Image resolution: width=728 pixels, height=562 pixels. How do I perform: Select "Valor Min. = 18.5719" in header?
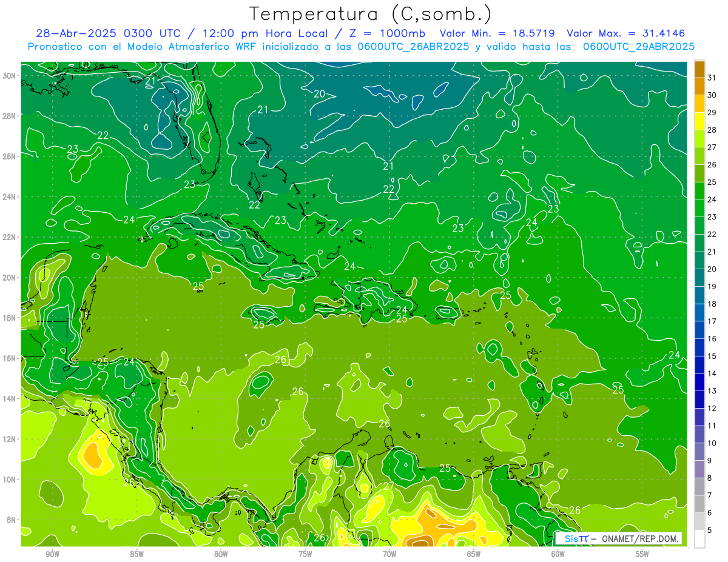(x=497, y=33)
